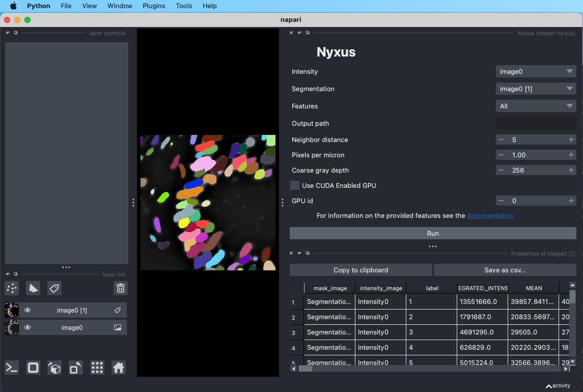Transpose the displayed dimensions

click(x=76, y=368)
